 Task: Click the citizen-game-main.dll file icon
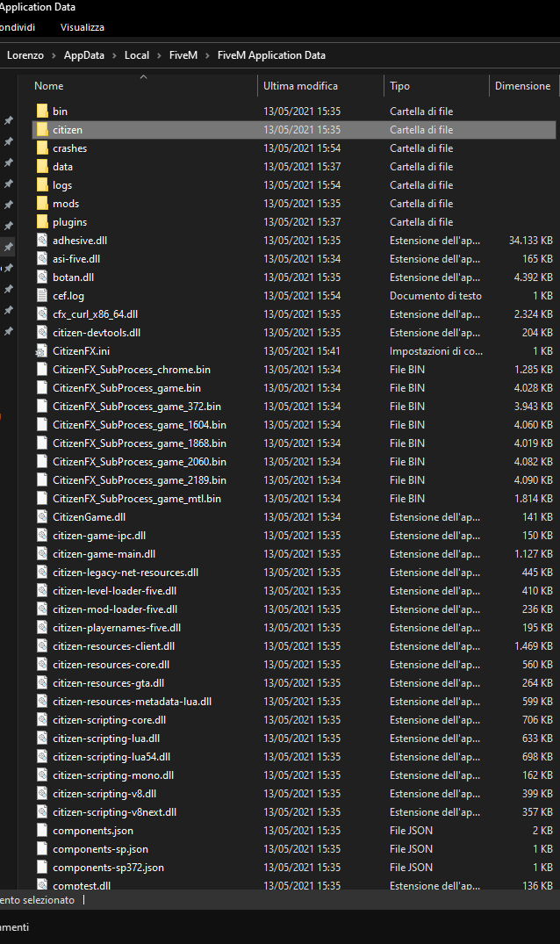(42, 554)
